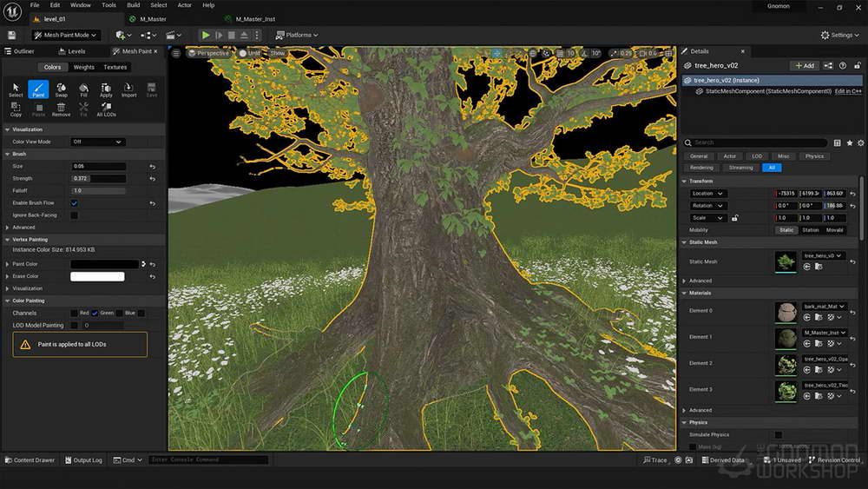The width and height of the screenshot is (868, 489).
Task: Click the Edit in C++ link
Action: 848,91
